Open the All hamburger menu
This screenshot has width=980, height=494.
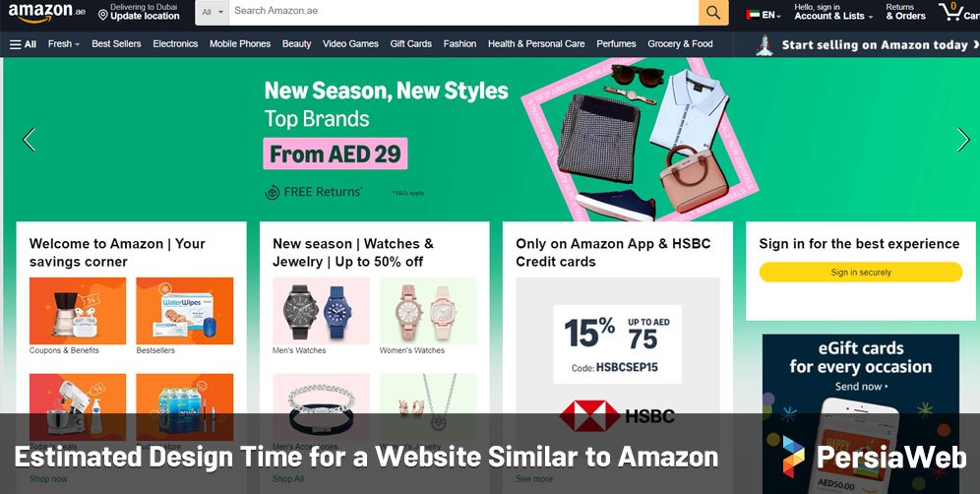coord(23,43)
